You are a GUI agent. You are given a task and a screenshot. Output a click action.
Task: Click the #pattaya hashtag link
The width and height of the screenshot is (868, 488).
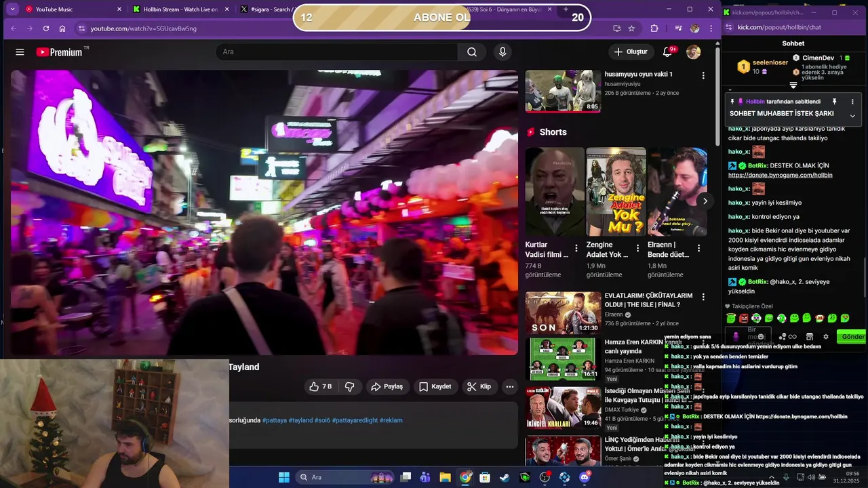pos(274,420)
